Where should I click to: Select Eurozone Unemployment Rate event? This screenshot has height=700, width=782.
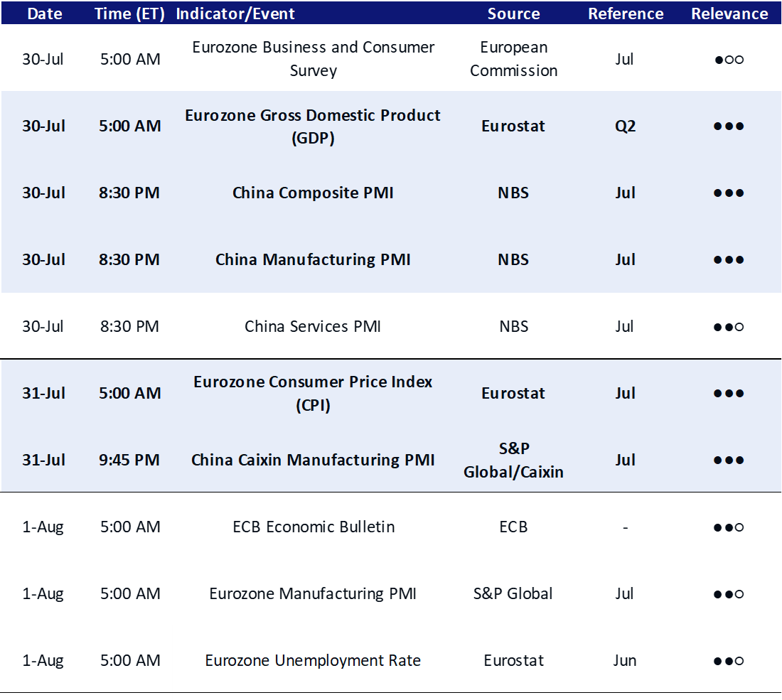[314, 661]
